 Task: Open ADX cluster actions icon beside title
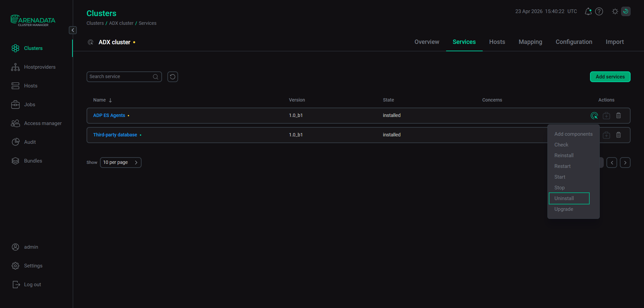click(x=91, y=42)
